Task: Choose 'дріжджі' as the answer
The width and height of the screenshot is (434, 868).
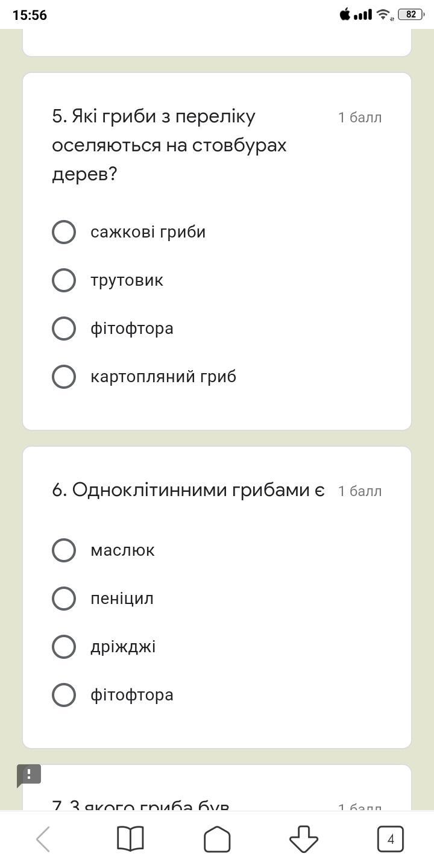Action: pyautogui.click(x=64, y=647)
